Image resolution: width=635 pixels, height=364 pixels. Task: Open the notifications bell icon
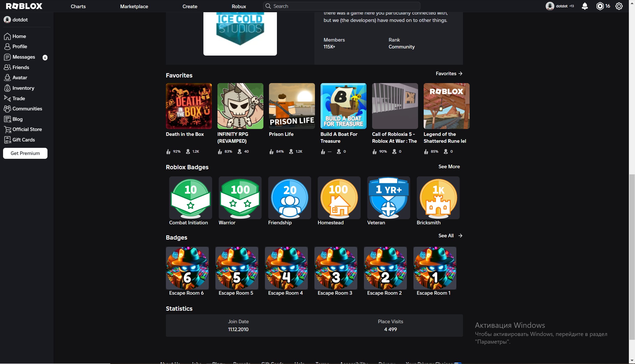(x=584, y=6)
